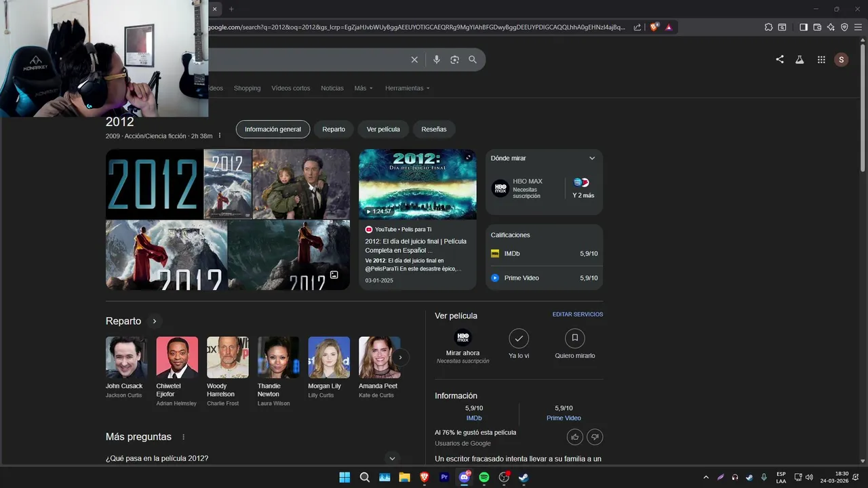Click the magnifying glass search button
Viewport: 868px width, 488px height.
[x=473, y=60]
